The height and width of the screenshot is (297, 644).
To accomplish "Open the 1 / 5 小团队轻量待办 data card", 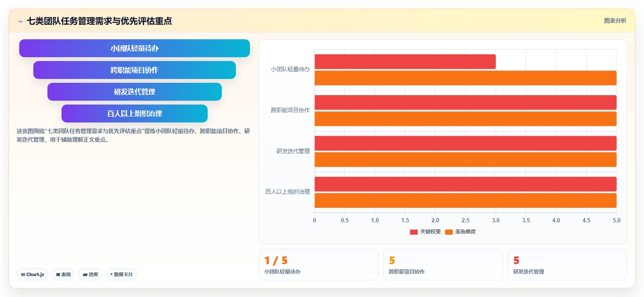I will point(318,265).
